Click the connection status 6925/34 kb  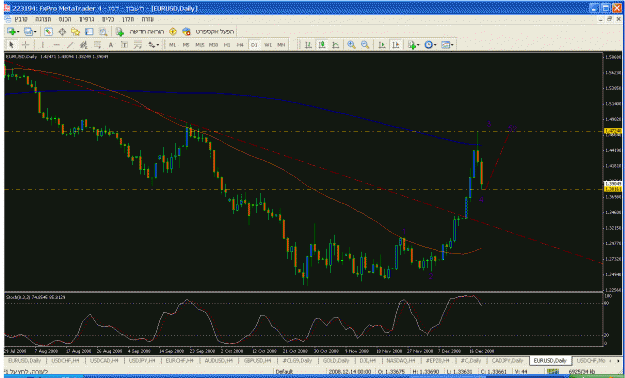[582, 372]
